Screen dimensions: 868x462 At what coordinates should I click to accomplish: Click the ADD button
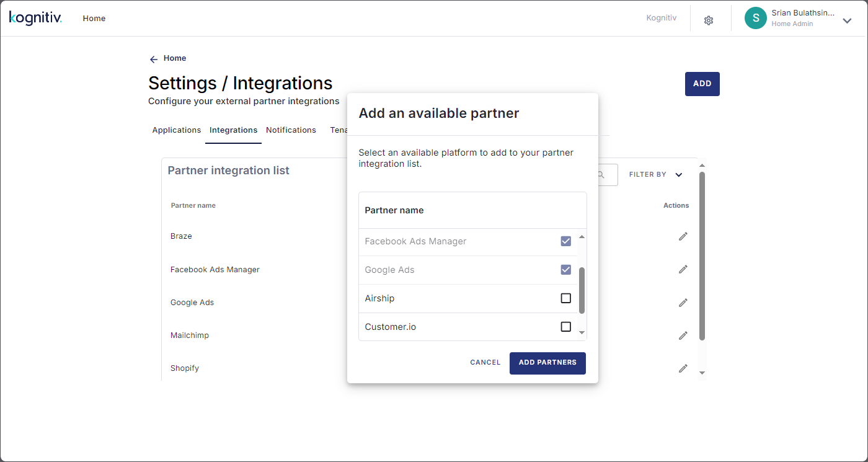click(x=702, y=84)
